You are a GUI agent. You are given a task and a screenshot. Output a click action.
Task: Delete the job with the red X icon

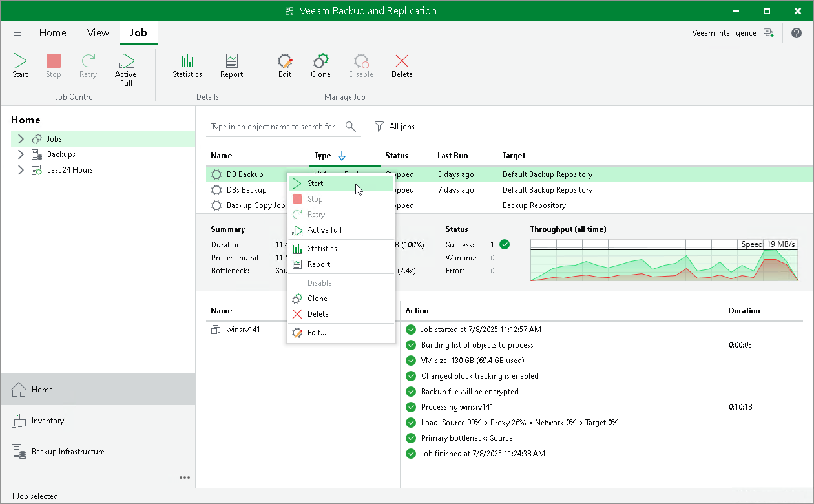pos(402,65)
